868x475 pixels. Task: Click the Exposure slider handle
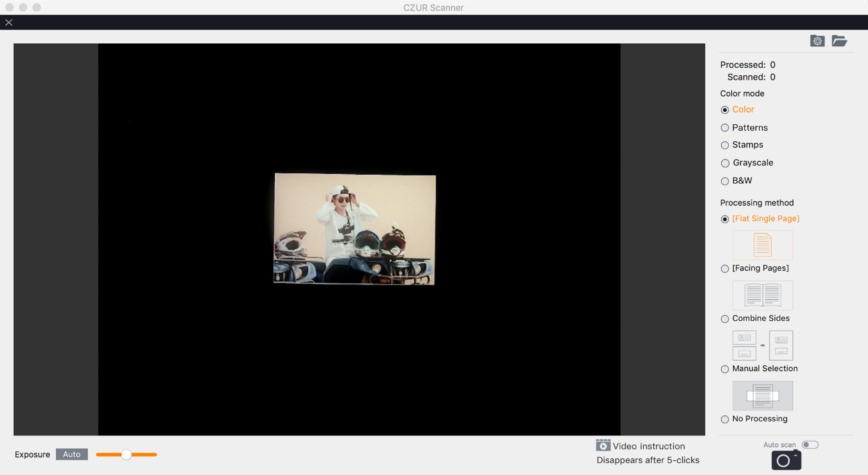[126, 454]
